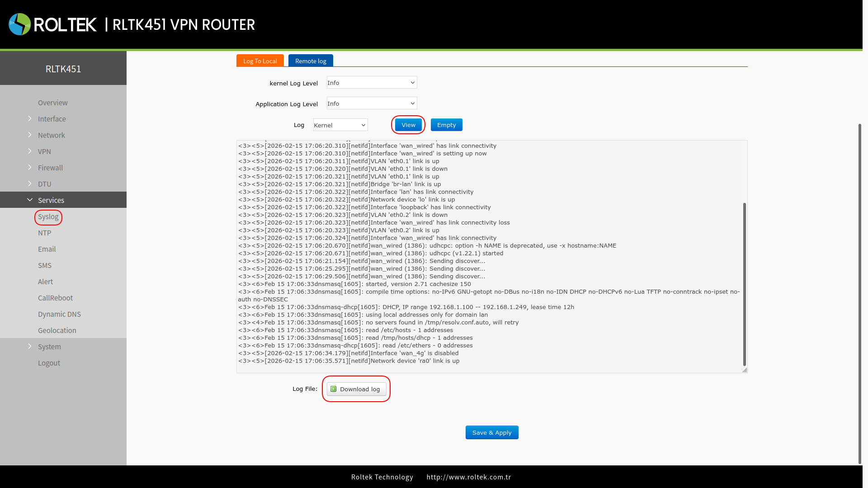This screenshot has width=868, height=488.
Task: Click the green Download log icon
Action: click(334, 389)
